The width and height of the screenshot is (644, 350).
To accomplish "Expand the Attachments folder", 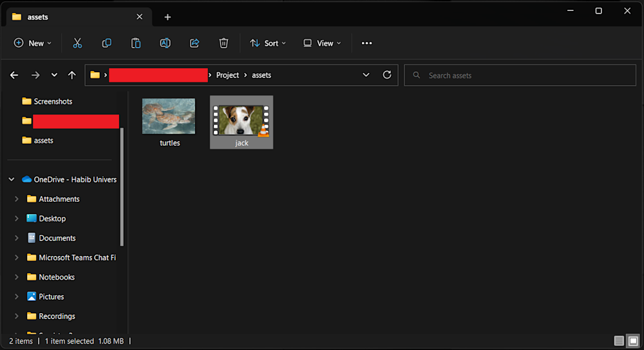I will pos(17,199).
